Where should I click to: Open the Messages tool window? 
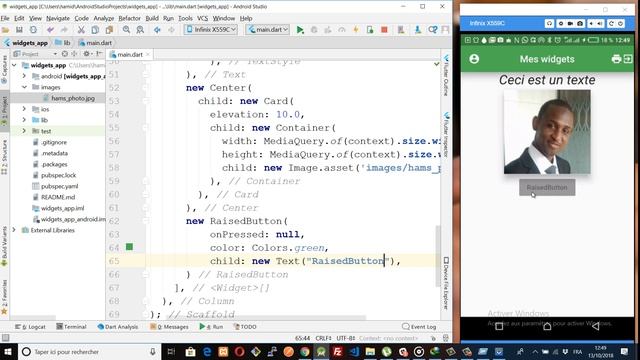point(169,327)
